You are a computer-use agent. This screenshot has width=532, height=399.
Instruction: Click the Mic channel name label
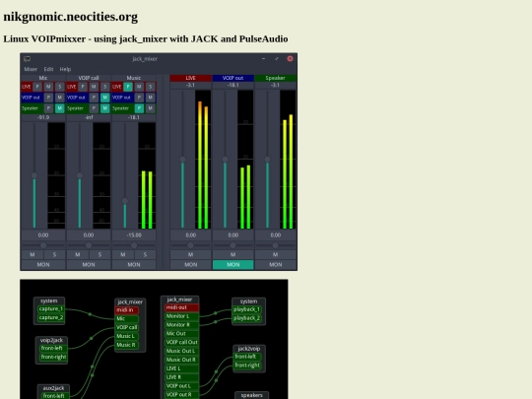pos(43,78)
